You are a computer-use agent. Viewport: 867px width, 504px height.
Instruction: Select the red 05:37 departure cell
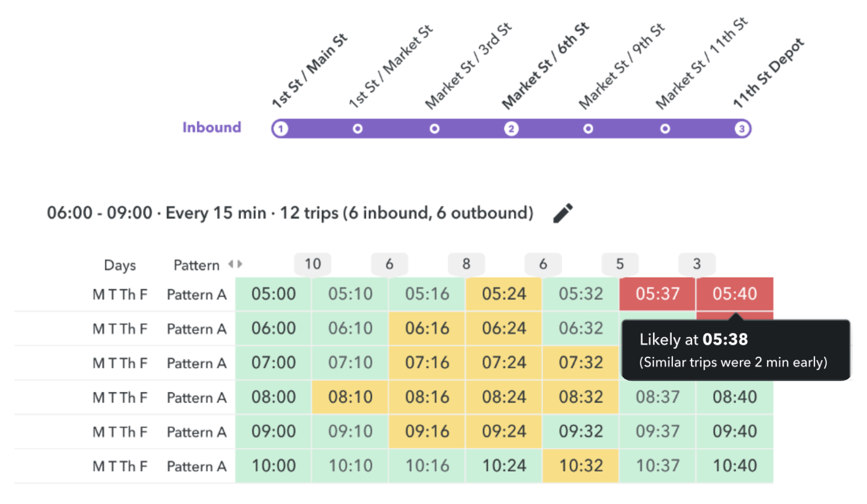tap(657, 293)
